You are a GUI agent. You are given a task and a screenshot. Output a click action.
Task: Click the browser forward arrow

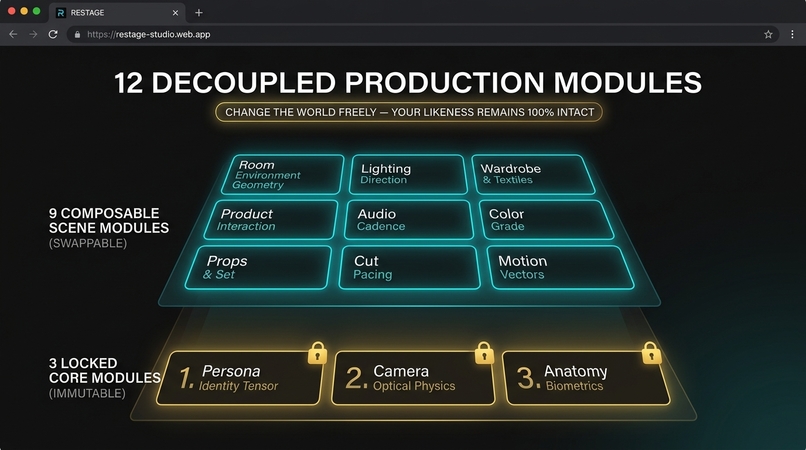click(x=33, y=34)
